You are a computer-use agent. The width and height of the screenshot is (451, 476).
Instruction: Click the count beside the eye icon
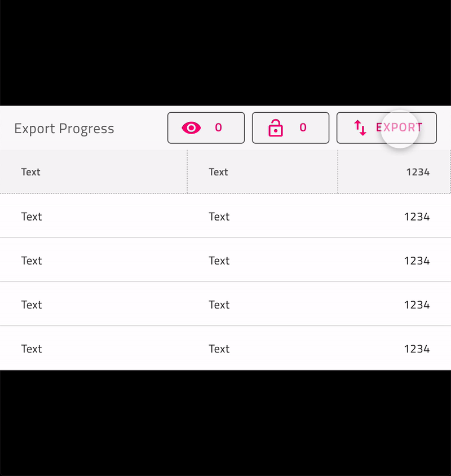pos(219,128)
